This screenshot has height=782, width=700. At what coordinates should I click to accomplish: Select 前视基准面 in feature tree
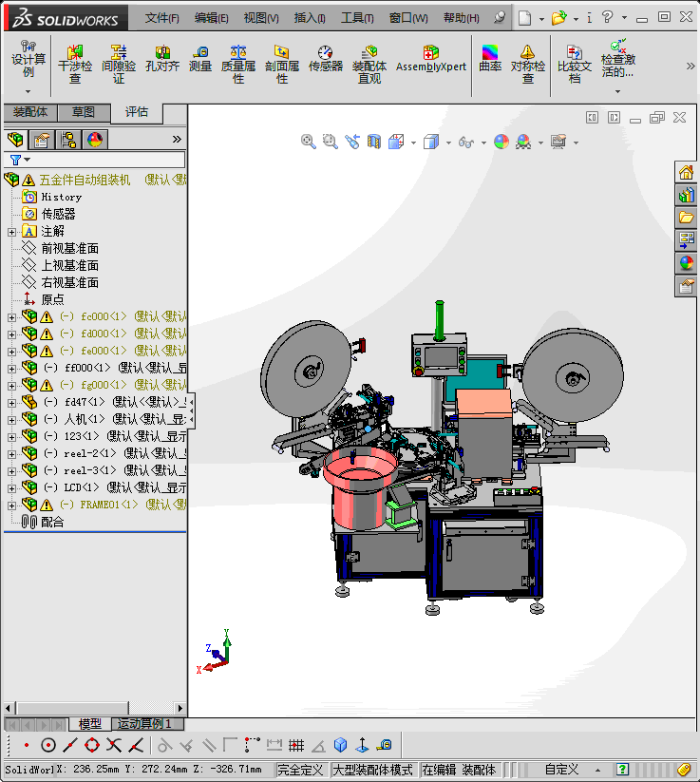tap(69, 248)
